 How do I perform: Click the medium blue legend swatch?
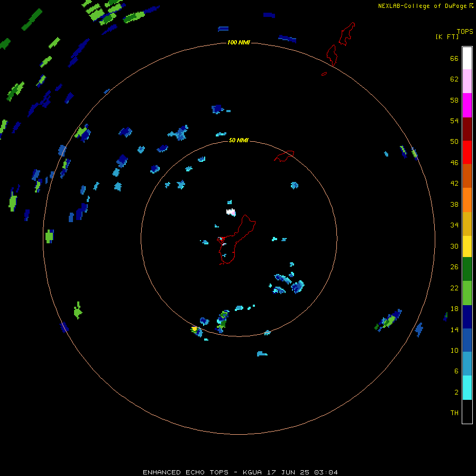tap(467, 340)
